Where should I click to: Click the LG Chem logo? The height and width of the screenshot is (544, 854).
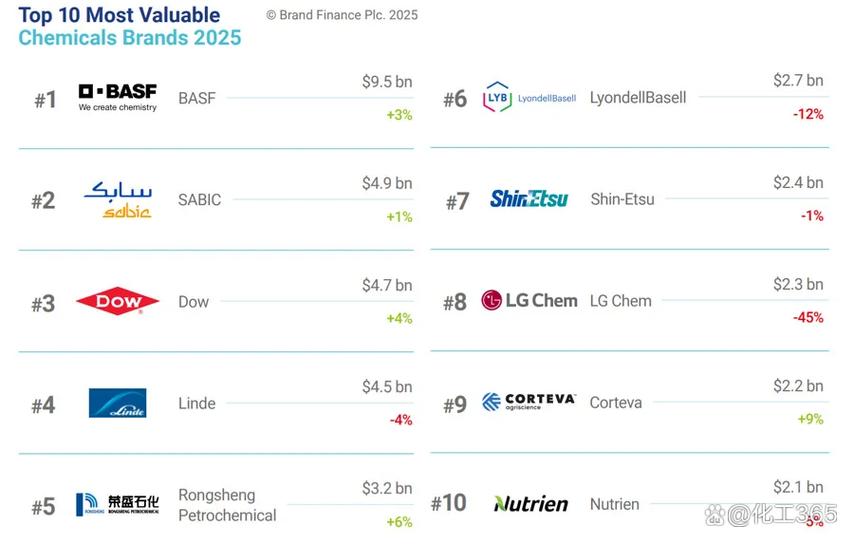point(529,300)
